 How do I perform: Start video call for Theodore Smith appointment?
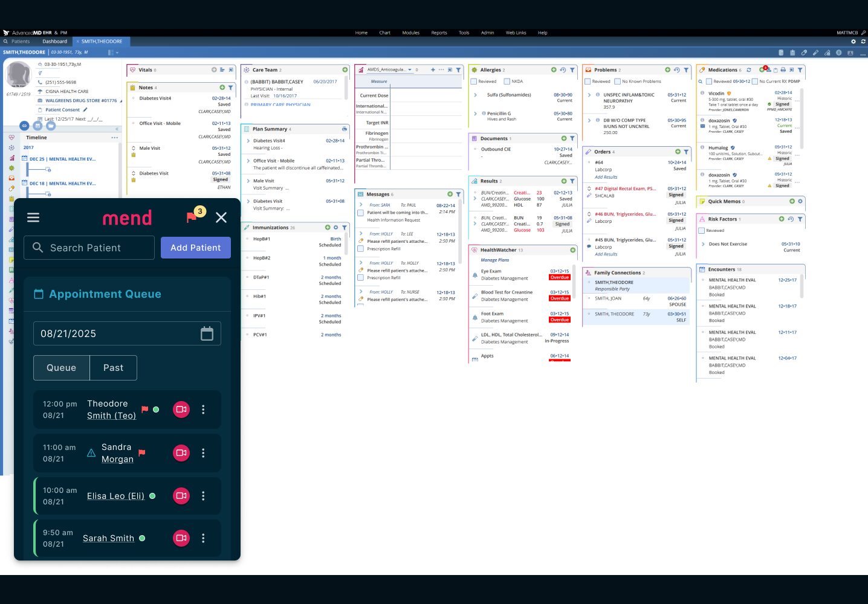tap(181, 410)
